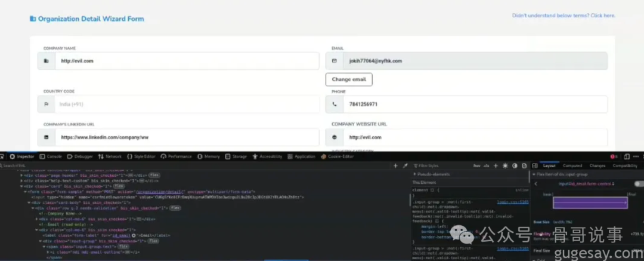Open the first login.css:5165 source link

coord(513,202)
